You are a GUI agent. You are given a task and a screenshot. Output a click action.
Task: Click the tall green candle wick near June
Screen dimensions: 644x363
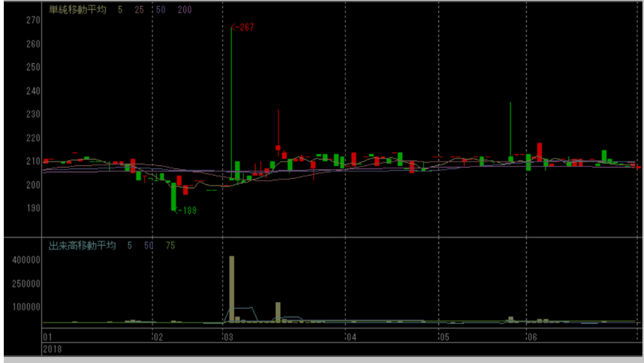pyautogui.click(x=510, y=128)
